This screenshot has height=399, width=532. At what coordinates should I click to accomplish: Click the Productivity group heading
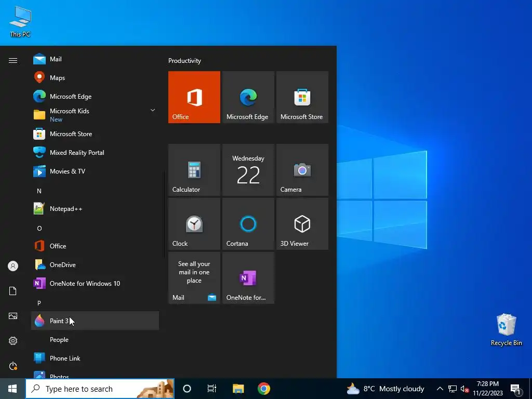point(184,61)
